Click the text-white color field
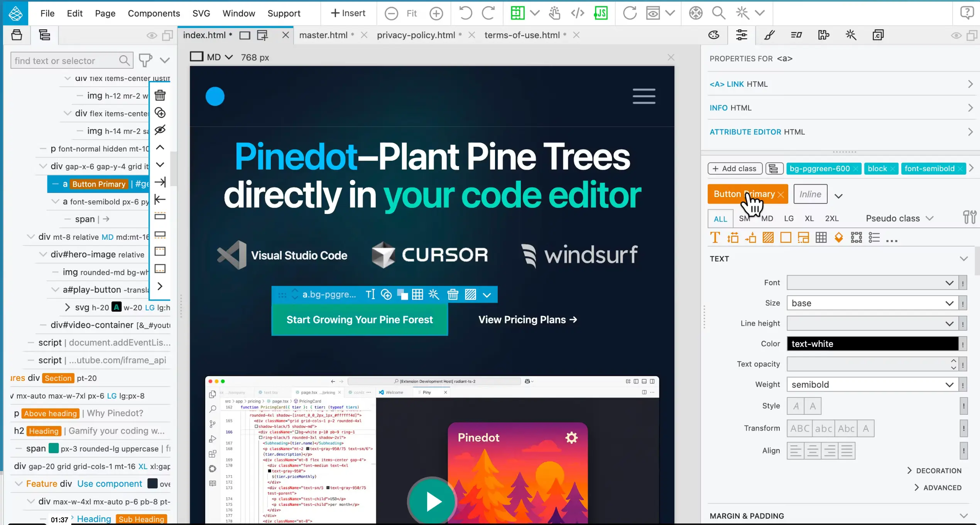 [x=872, y=344]
